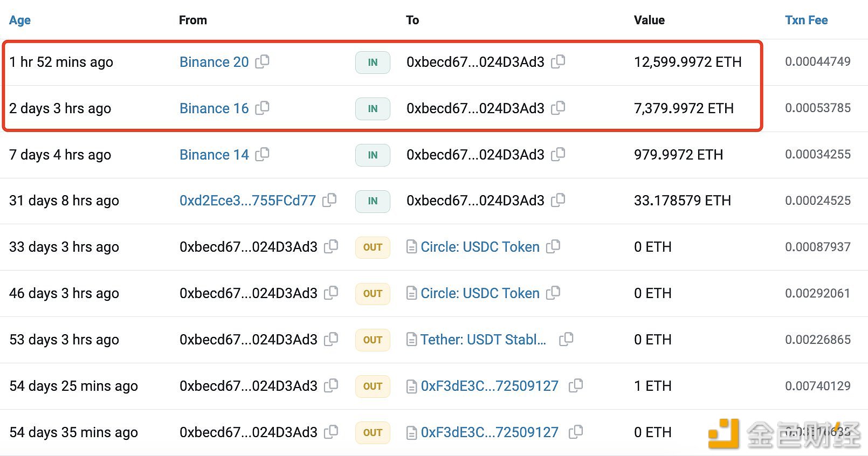Open Circle: USDC Token in 33 days row
The height and width of the screenshot is (456, 868).
point(480,247)
